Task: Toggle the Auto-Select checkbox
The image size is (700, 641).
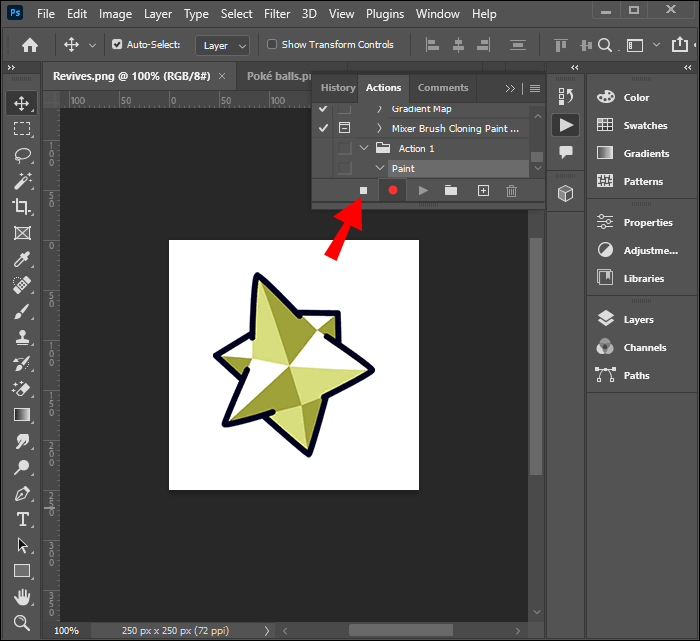Action: click(x=117, y=45)
